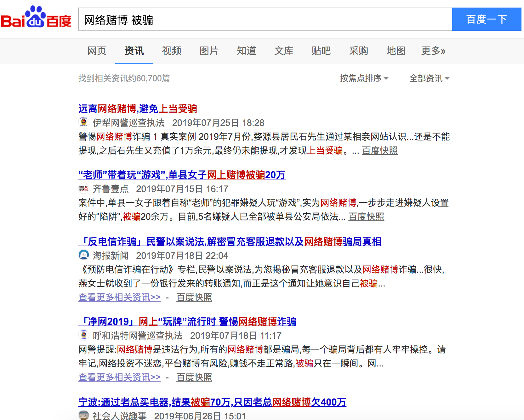This screenshot has width=524, height=420.
Task: Click the 伊犁网警巡查执法 source name
Action: [x=128, y=123]
